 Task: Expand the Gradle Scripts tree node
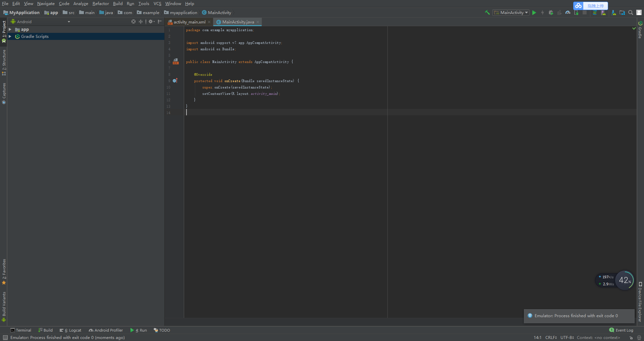point(10,36)
